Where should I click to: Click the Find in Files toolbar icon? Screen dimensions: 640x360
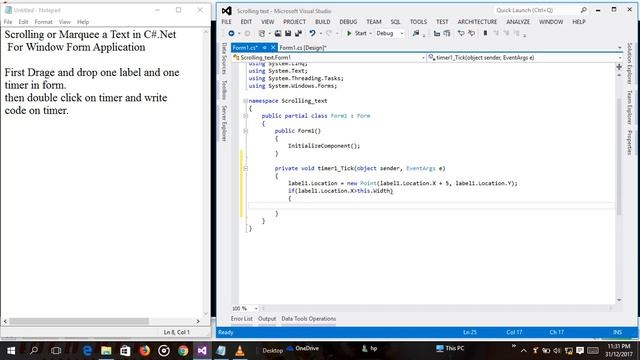(416, 33)
